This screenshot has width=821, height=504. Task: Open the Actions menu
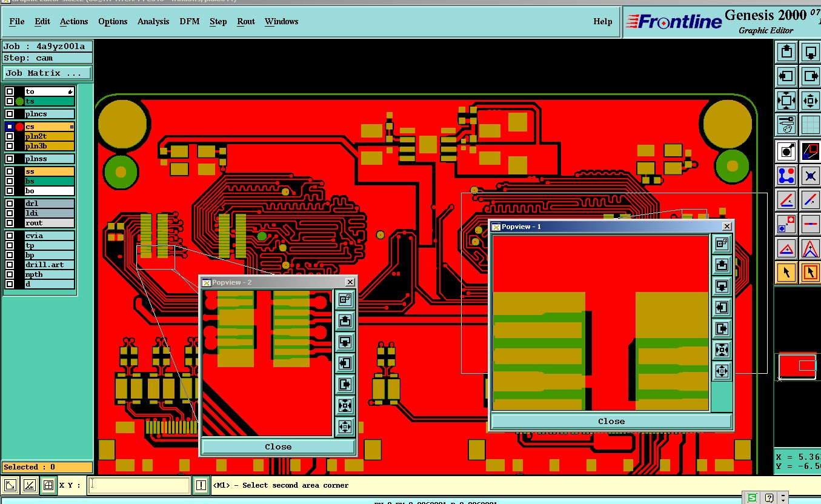(x=74, y=21)
